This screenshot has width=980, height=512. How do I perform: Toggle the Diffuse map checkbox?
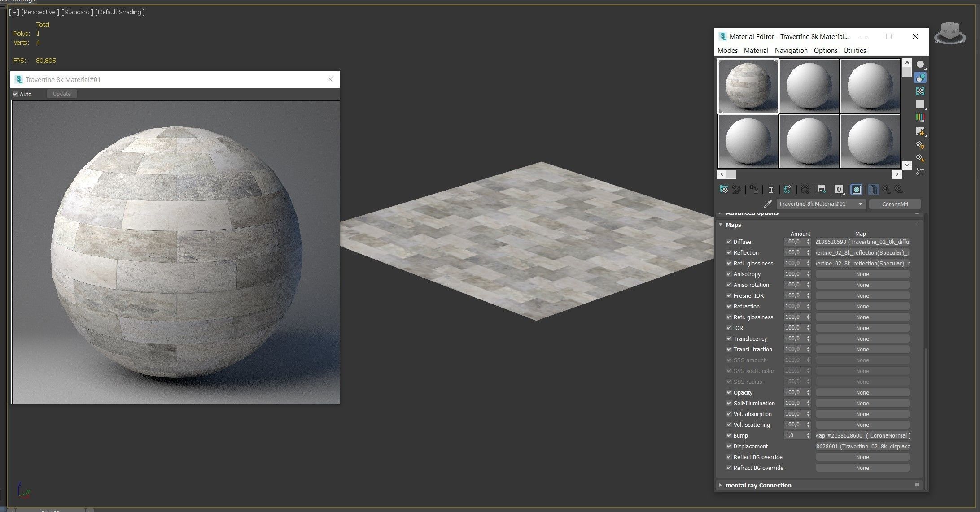pyautogui.click(x=729, y=242)
